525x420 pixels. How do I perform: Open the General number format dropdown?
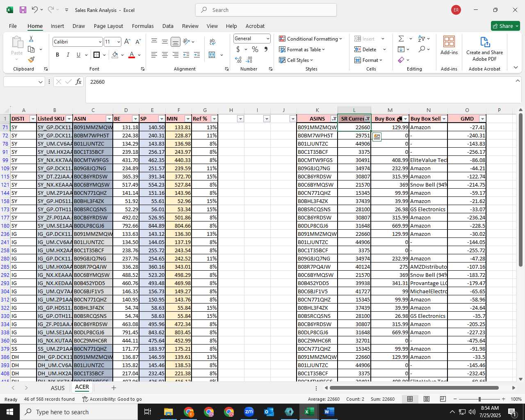tap(268, 39)
